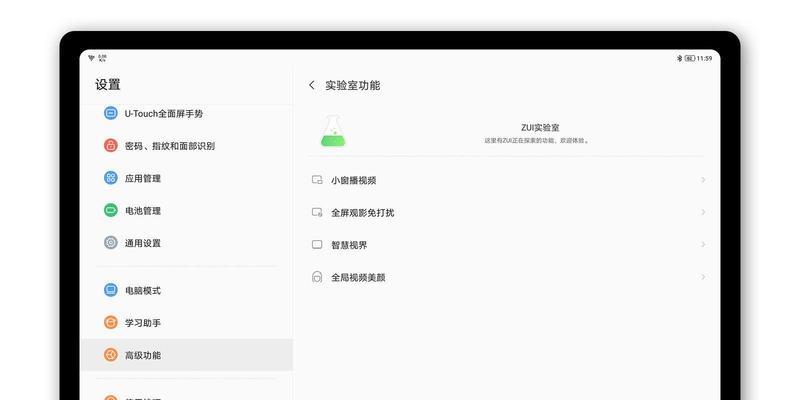Click the green battery icon for 电池管理
The width and height of the screenshot is (800, 400).
click(x=111, y=210)
